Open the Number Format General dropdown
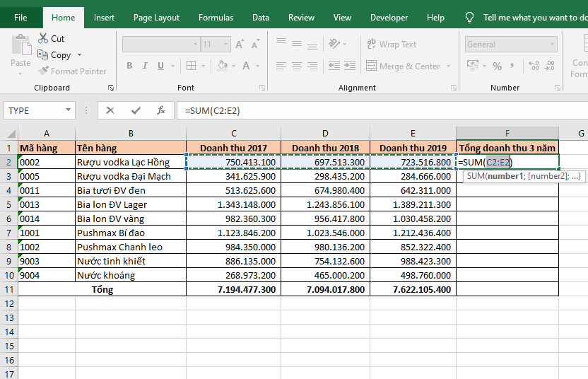This screenshot has height=379, width=588. 551,45
